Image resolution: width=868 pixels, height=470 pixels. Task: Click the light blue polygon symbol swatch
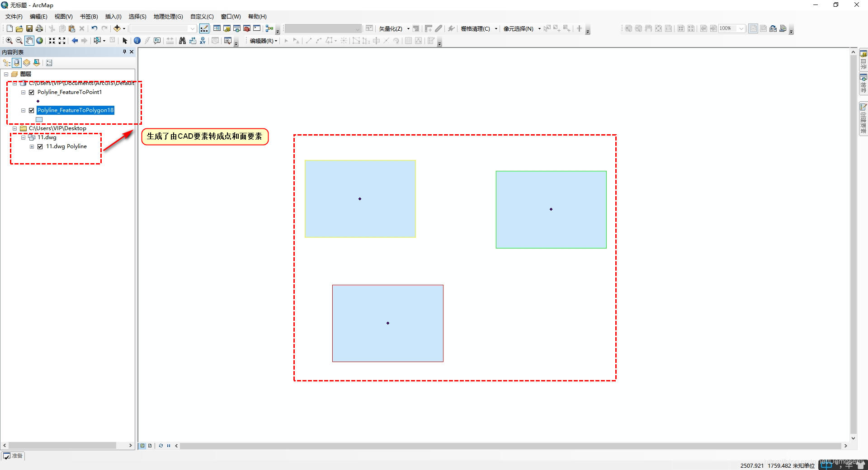pos(39,120)
